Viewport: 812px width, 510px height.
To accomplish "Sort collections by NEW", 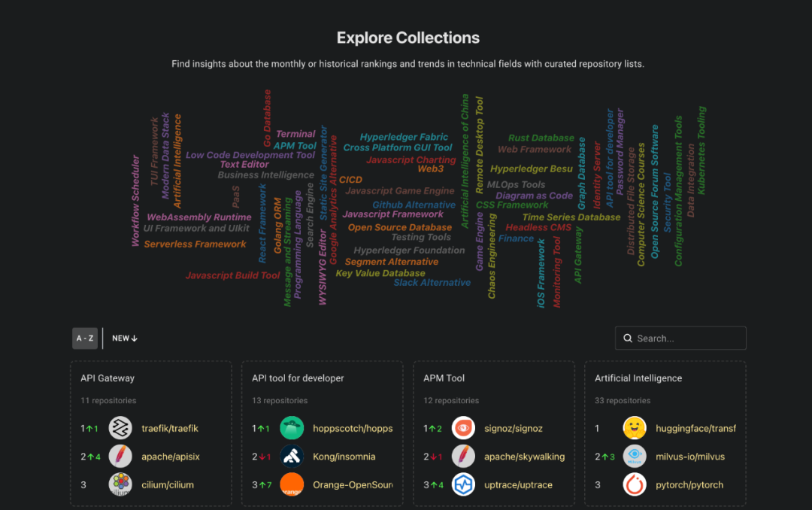I will [x=124, y=338].
